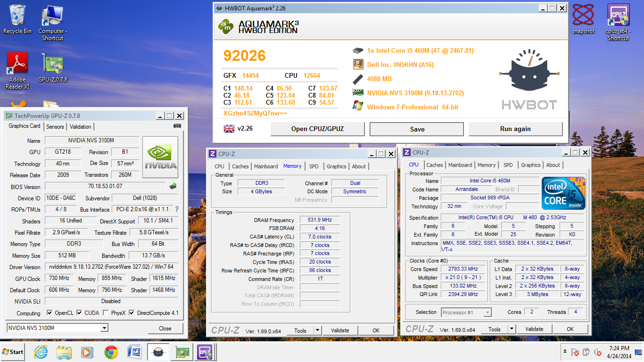Open Microsoft Word from the taskbar
Image resolution: width=644 pixels, height=362 pixels.
click(x=134, y=352)
